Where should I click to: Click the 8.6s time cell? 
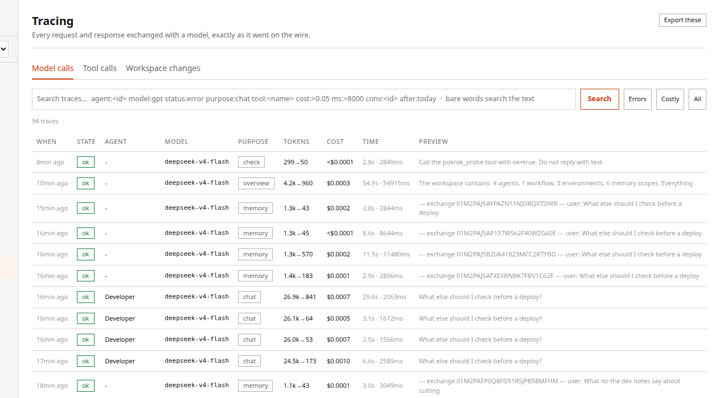382,233
